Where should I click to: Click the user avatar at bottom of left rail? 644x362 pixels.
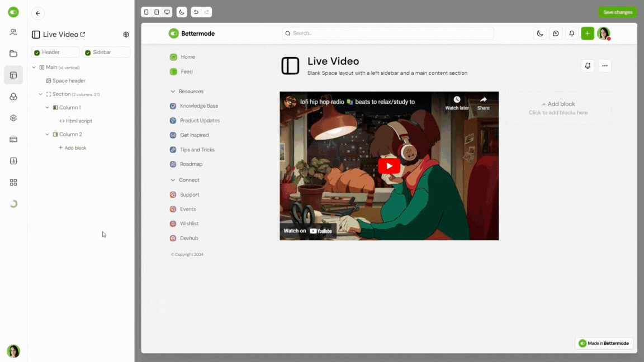coord(13,351)
